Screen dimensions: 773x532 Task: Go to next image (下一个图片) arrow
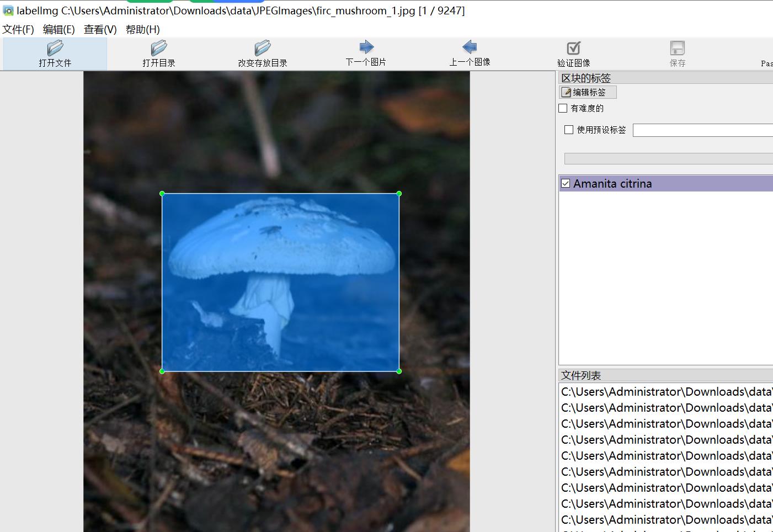pos(366,47)
